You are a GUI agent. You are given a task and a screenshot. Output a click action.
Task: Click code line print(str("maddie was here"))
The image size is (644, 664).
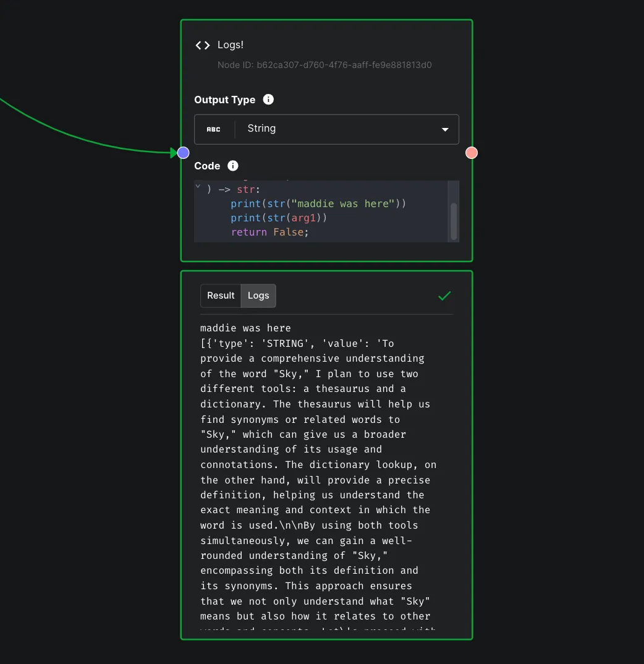318,203
